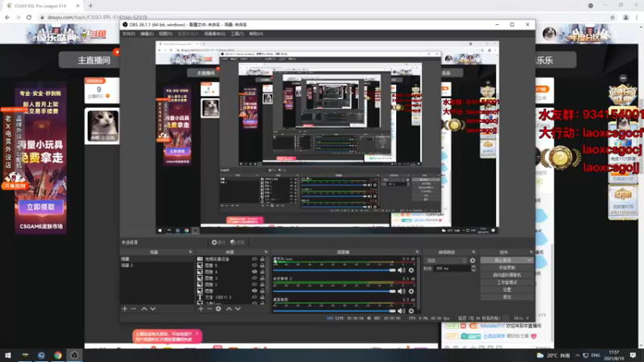Viewport: 644px width, 362px height.
Task: Move scene up with the up arrow in 场景 panel
Action: 144,309
